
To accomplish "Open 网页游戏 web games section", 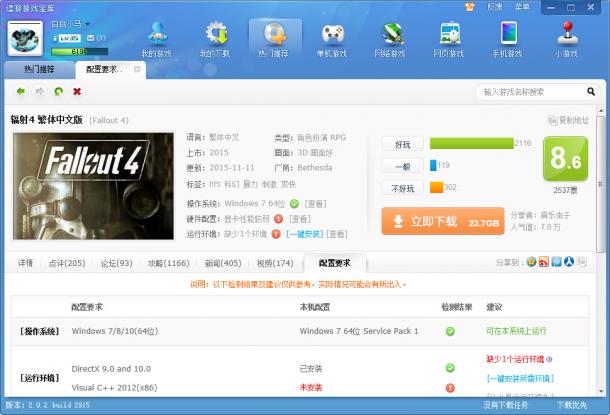I will [449, 39].
